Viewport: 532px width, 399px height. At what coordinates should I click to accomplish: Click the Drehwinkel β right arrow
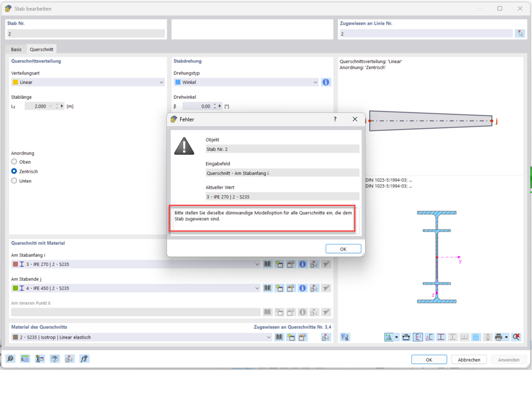[x=220, y=106]
